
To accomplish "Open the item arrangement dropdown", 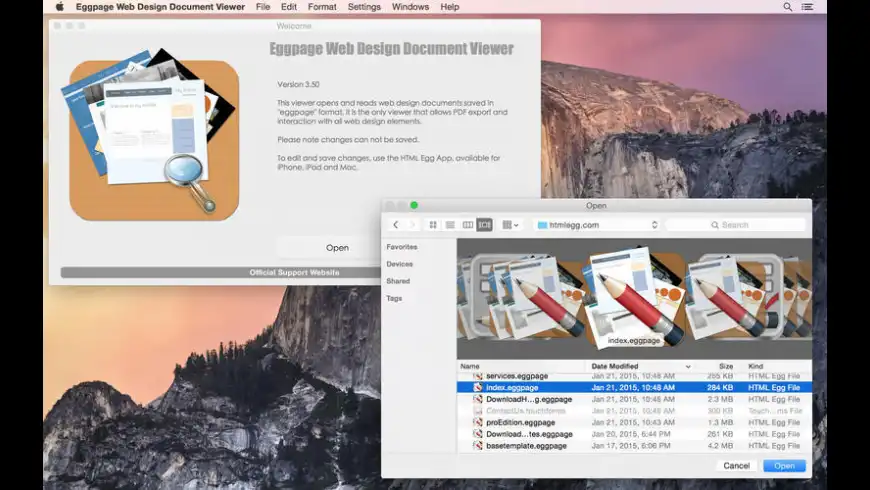I will 510,225.
